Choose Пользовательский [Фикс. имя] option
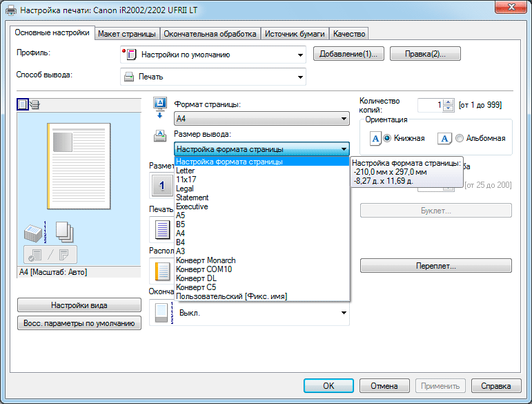 point(262,296)
